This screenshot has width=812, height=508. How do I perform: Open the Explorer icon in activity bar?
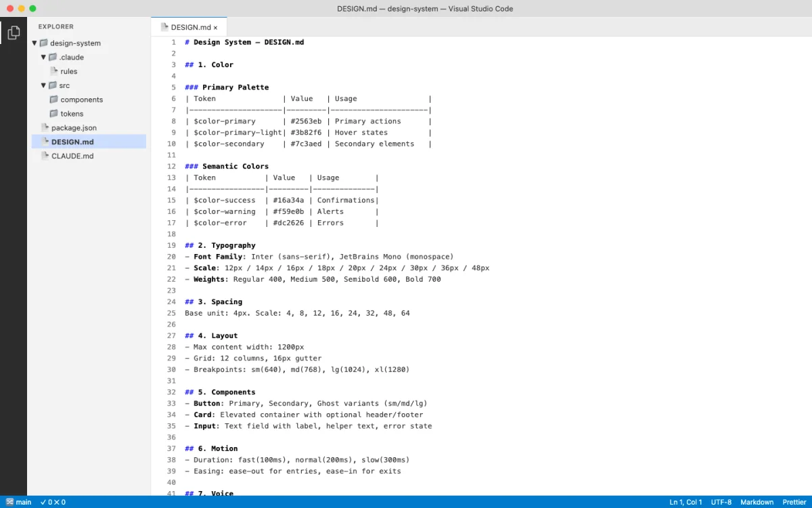coord(14,32)
